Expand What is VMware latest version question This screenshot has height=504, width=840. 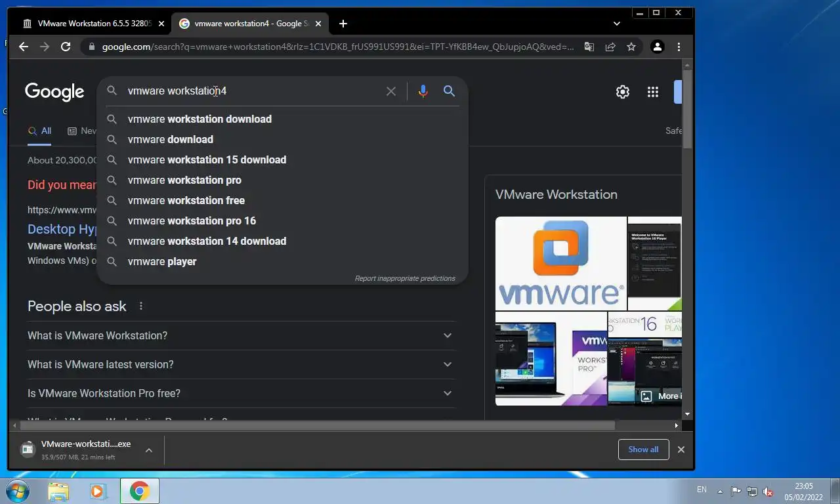tap(241, 364)
